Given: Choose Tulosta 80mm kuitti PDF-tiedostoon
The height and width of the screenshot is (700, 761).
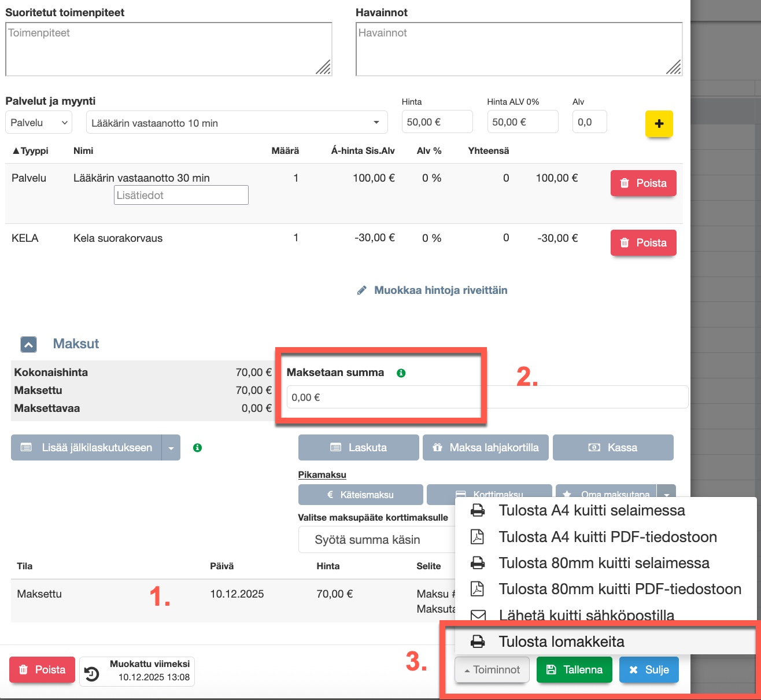Looking at the screenshot, I should 619,589.
